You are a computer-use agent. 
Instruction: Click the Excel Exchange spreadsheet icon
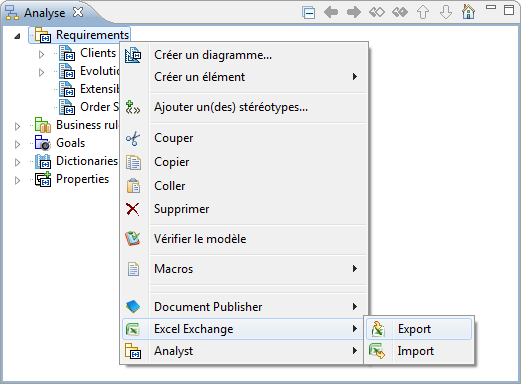pos(132,329)
